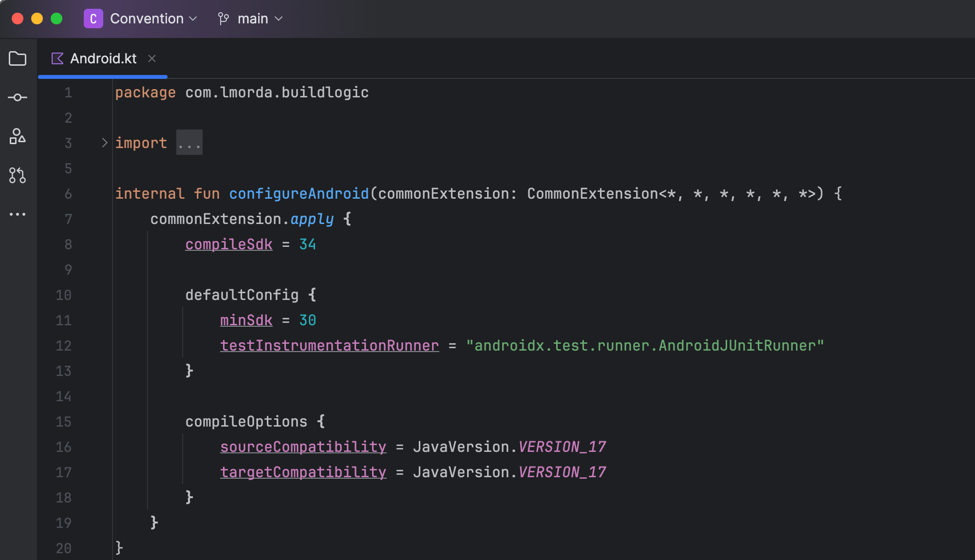Click the value 34
This screenshot has height=560, width=975.
(x=308, y=244)
